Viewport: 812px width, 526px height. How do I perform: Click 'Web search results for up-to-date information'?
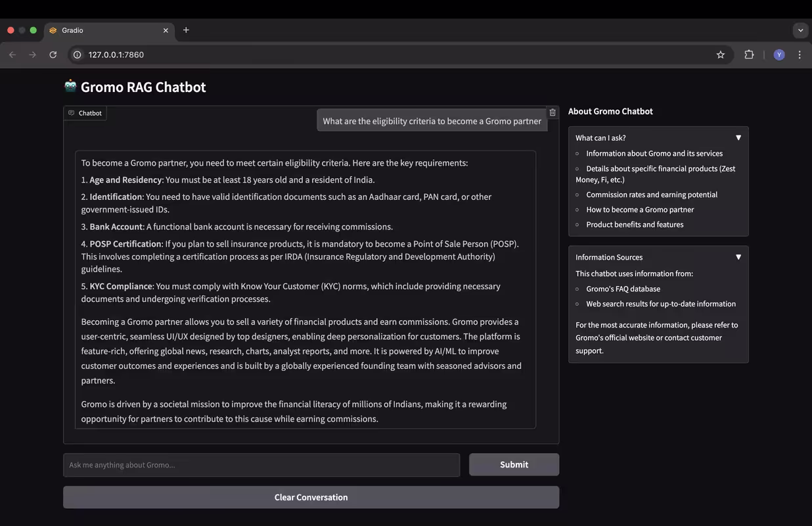pyautogui.click(x=661, y=304)
